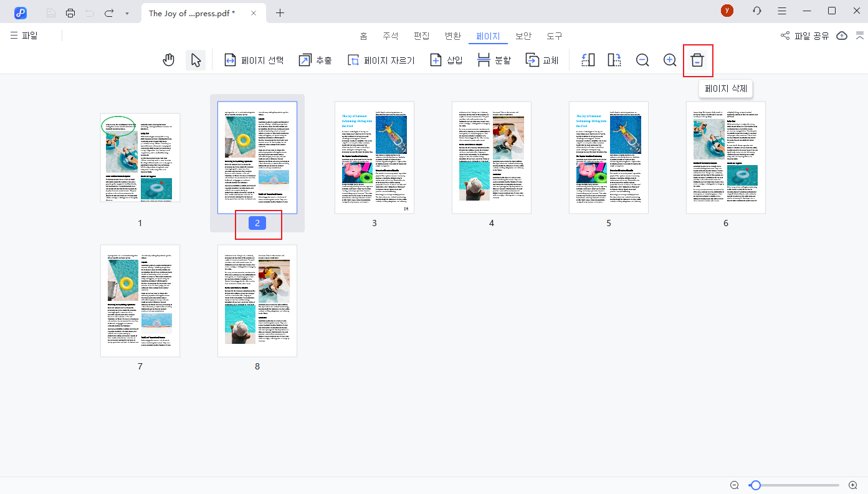
Task: Open the 페이지 선택 tool
Action: [x=254, y=60]
